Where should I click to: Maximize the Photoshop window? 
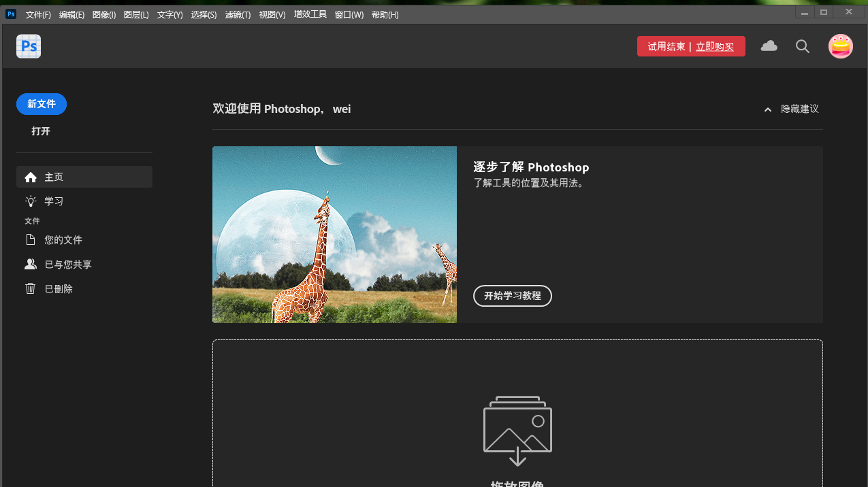[x=824, y=12]
